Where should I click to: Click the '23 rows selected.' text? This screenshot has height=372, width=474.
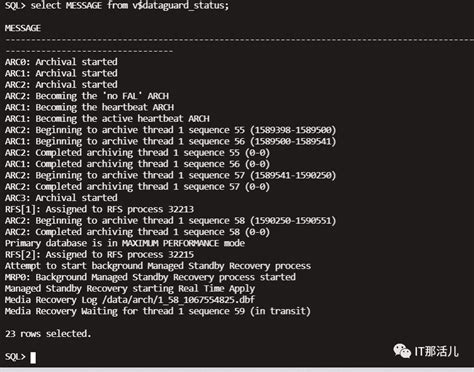(48, 334)
